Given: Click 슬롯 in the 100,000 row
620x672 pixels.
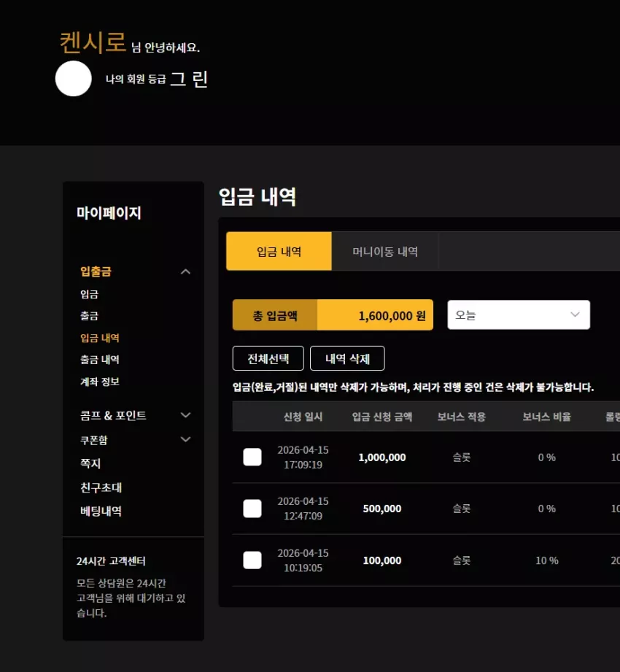Looking at the screenshot, I should (x=462, y=560).
